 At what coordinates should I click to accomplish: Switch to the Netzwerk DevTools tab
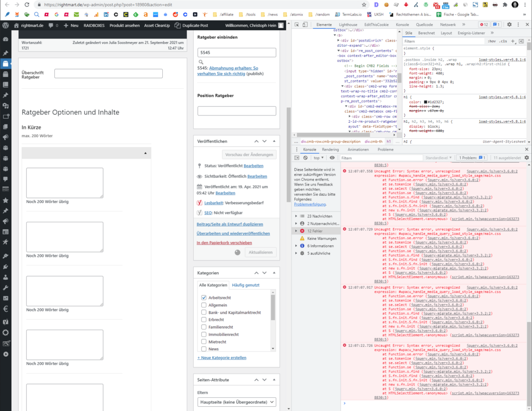(448, 25)
